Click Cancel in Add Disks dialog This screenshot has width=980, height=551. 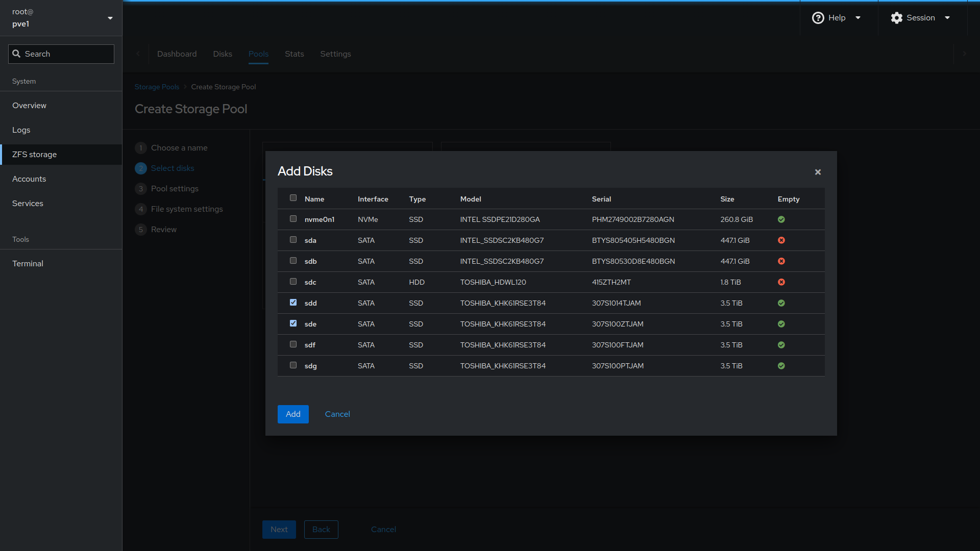(337, 414)
